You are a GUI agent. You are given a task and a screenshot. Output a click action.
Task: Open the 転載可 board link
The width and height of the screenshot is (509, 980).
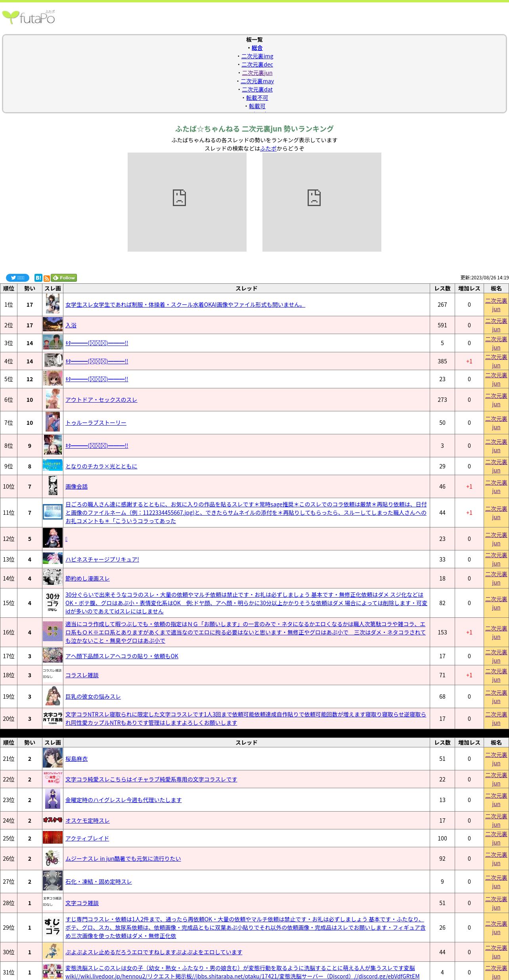click(x=257, y=106)
